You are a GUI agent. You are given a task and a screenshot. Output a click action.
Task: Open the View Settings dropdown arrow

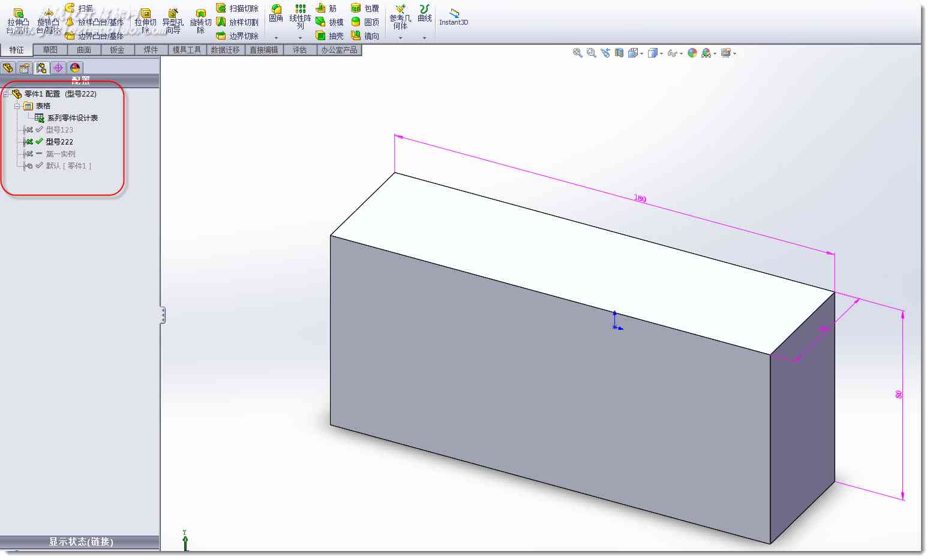735,53
